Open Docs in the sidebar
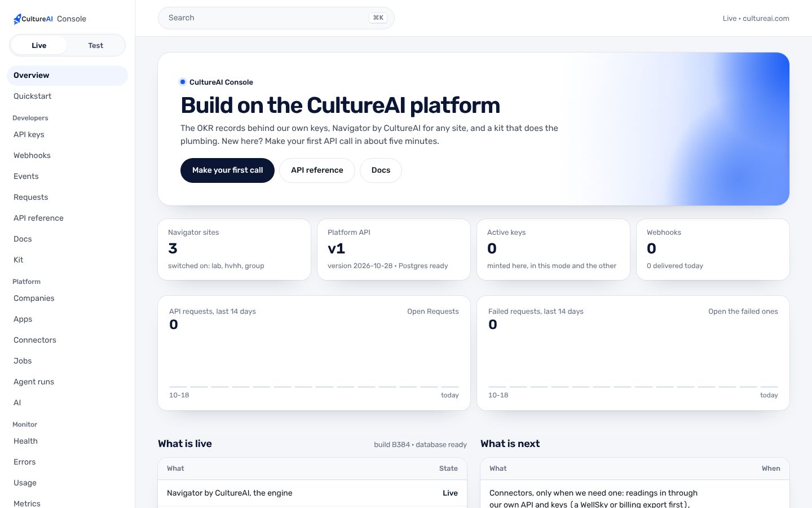The image size is (812, 508). 67,239
